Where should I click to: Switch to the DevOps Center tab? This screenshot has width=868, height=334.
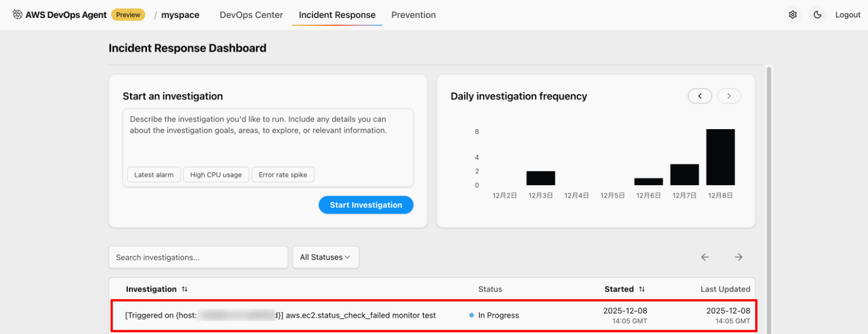coord(251,15)
